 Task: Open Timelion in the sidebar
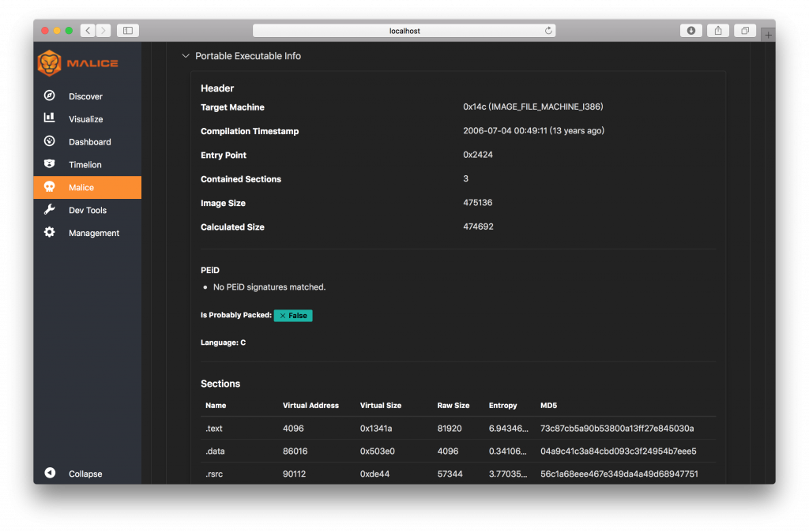click(x=85, y=164)
